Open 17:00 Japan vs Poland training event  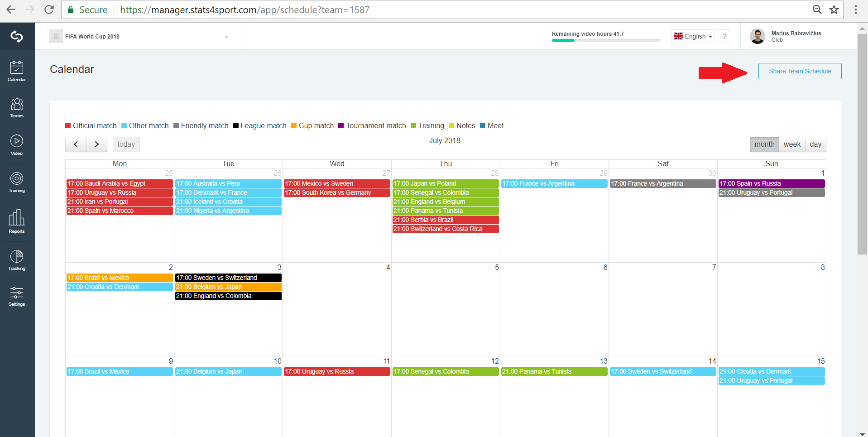446,183
